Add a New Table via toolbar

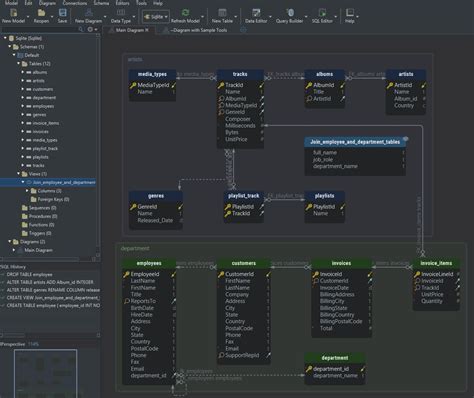(x=222, y=13)
